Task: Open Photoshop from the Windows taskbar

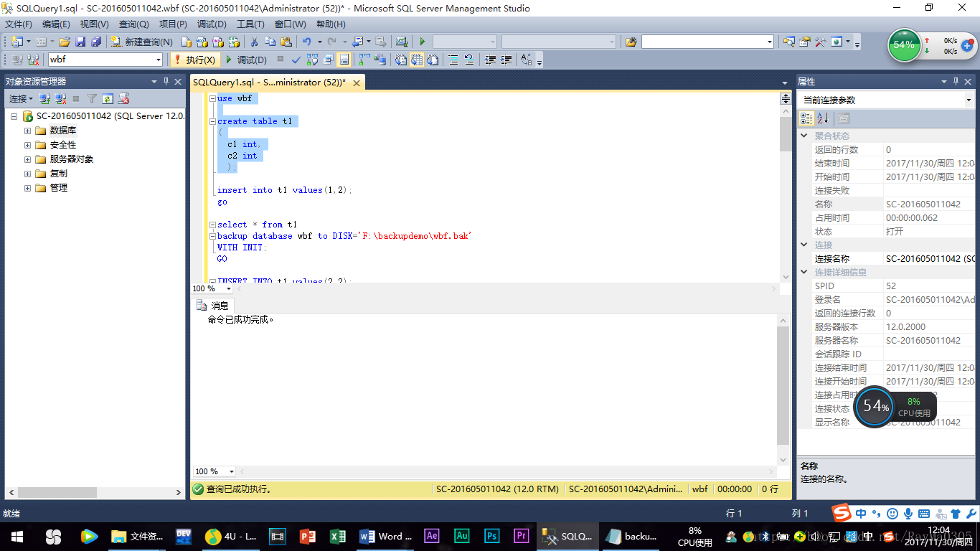Action: 491,536
